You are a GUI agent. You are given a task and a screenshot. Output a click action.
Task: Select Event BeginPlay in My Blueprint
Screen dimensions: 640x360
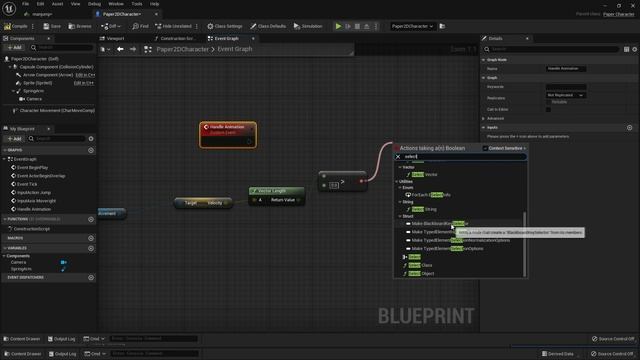32,167
